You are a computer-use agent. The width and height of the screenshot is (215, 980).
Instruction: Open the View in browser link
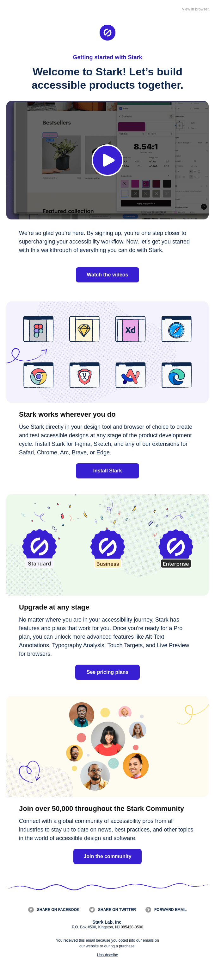(x=195, y=9)
